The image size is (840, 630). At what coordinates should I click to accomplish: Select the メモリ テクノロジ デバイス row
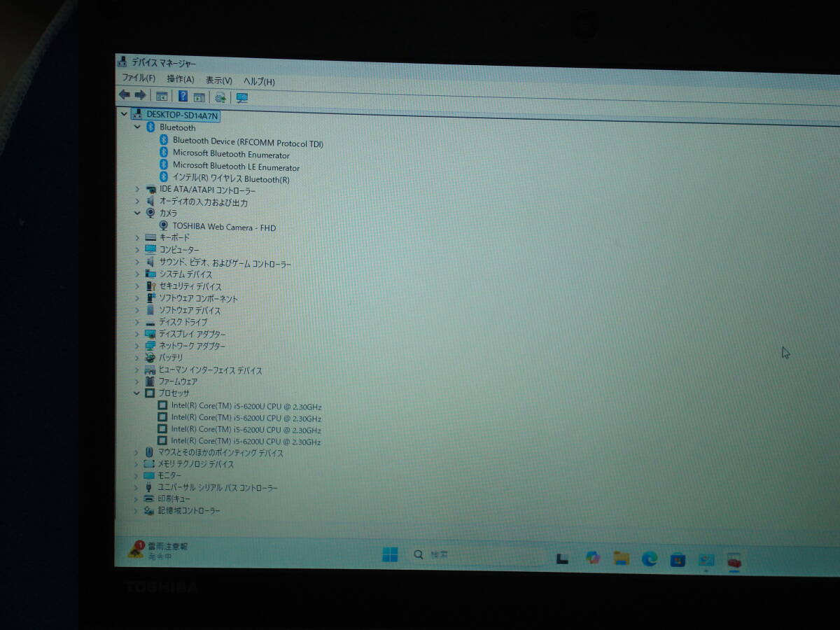(x=195, y=463)
